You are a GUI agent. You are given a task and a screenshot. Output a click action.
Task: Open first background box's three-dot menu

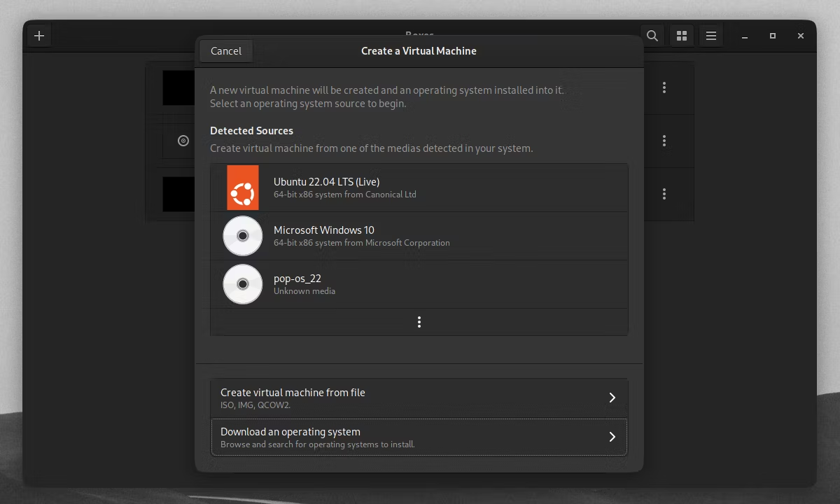click(x=664, y=87)
